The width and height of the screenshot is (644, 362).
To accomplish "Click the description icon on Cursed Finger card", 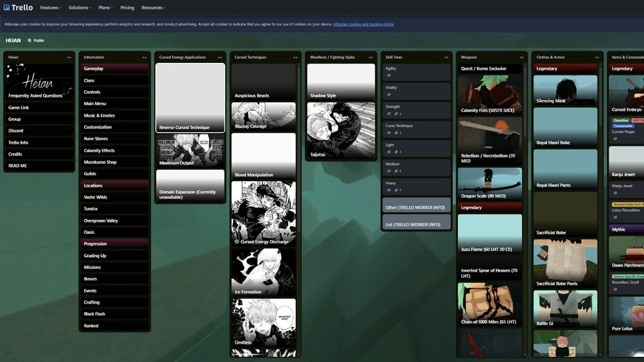I will 615,139.
